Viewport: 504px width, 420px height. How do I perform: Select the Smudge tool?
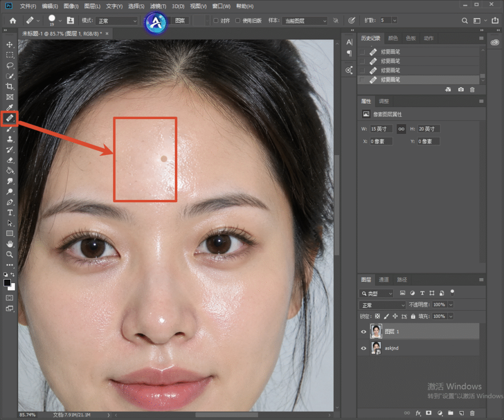pos(10,181)
